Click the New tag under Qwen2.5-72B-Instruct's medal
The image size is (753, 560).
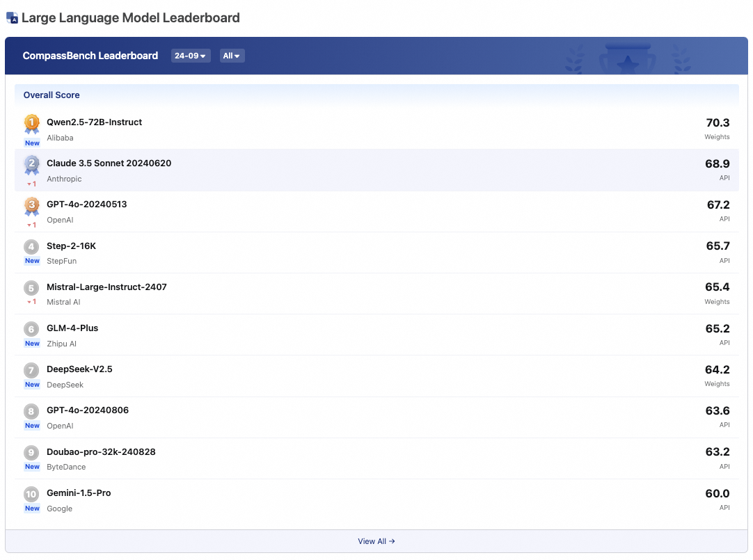pos(32,143)
